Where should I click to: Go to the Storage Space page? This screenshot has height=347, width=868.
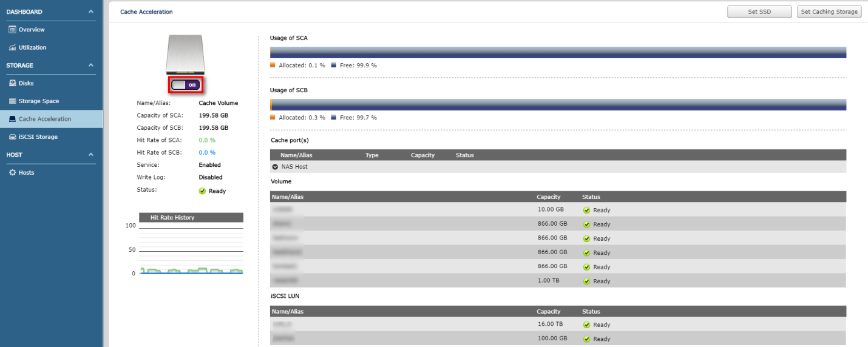(39, 101)
